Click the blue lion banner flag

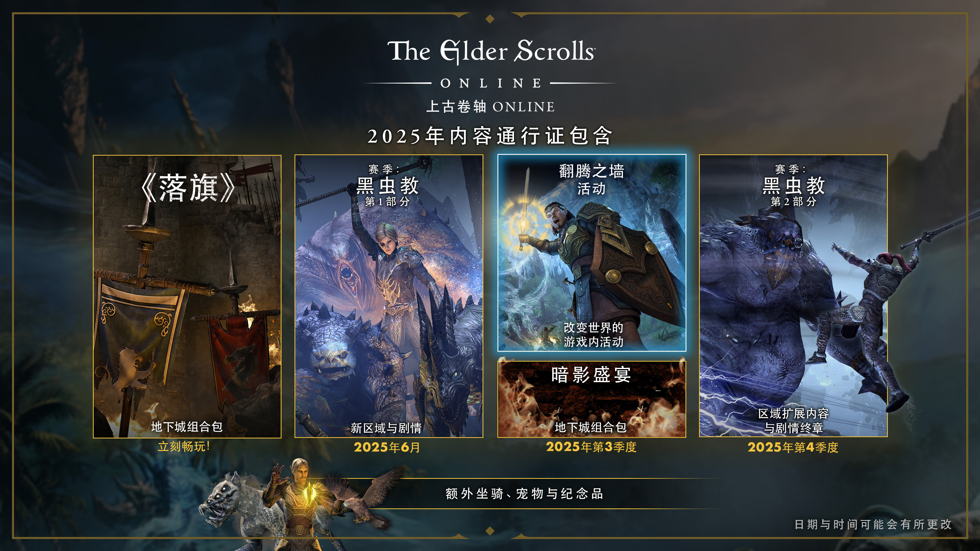[137, 335]
